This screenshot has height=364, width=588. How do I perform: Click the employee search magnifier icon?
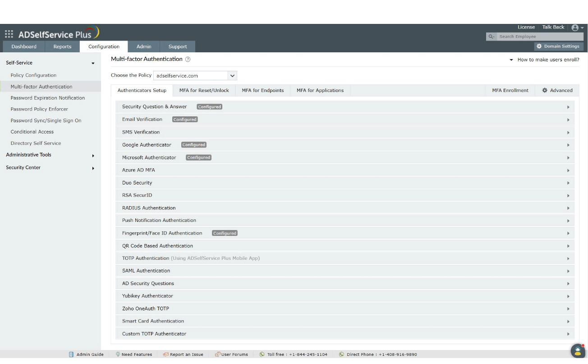coord(491,36)
